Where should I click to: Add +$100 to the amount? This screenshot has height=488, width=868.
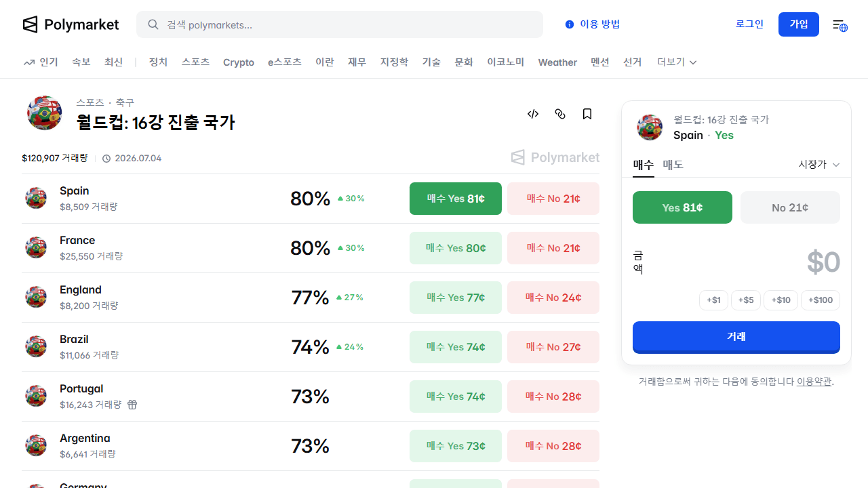(821, 300)
